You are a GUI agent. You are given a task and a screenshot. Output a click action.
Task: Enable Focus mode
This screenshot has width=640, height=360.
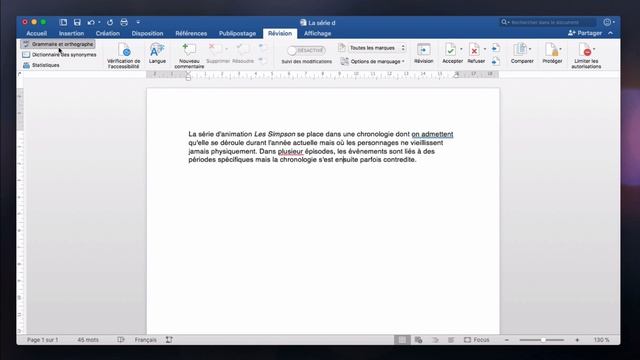coord(476,340)
